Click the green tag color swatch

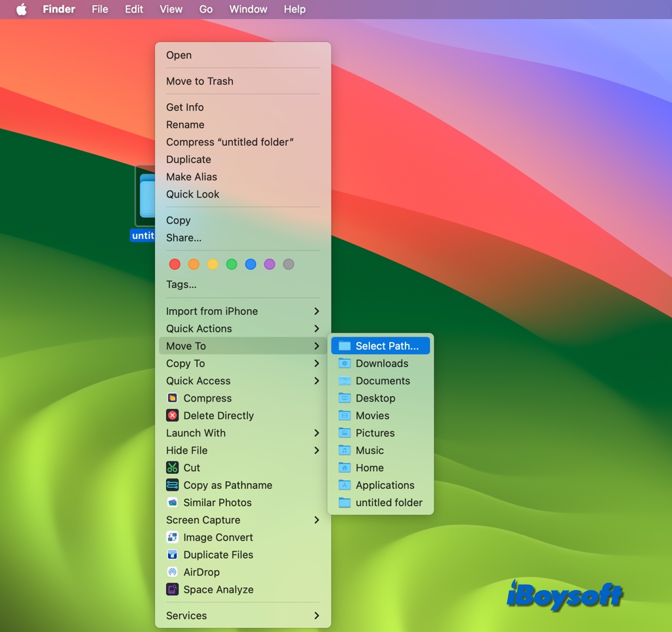click(231, 264)
